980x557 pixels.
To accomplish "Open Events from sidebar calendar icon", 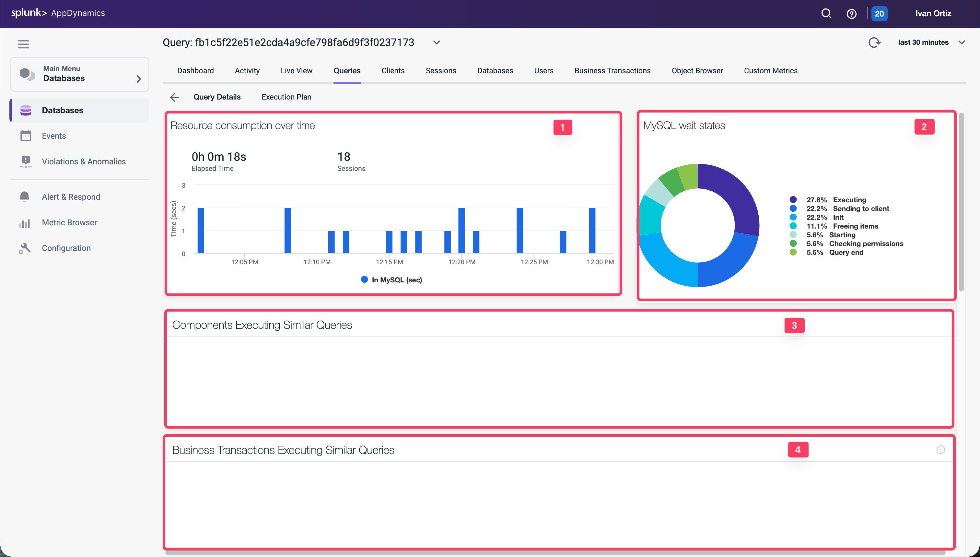I will click(26, 136).
